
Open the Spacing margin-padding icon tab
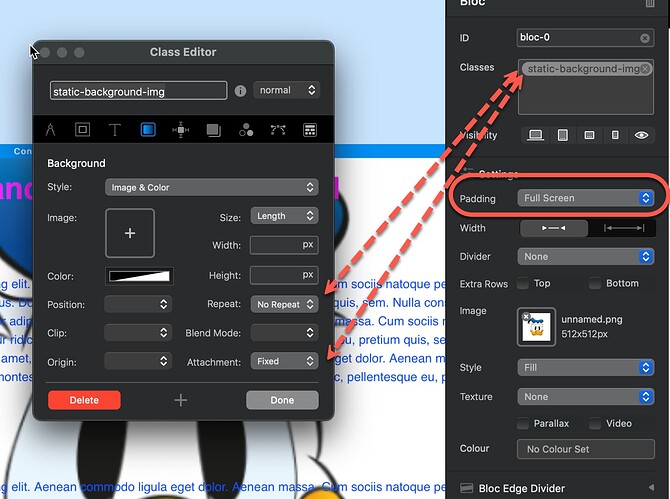[180, 130]
